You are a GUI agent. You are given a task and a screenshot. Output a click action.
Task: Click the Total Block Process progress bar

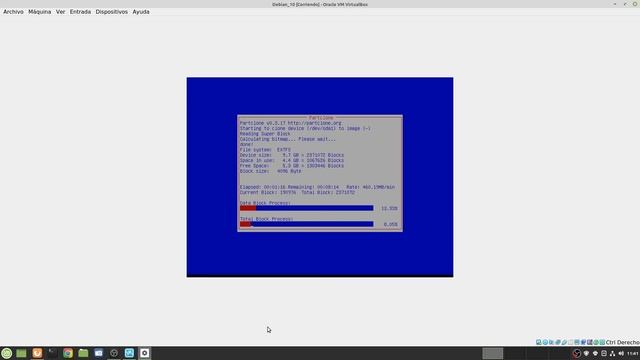[x=307, y=224]
